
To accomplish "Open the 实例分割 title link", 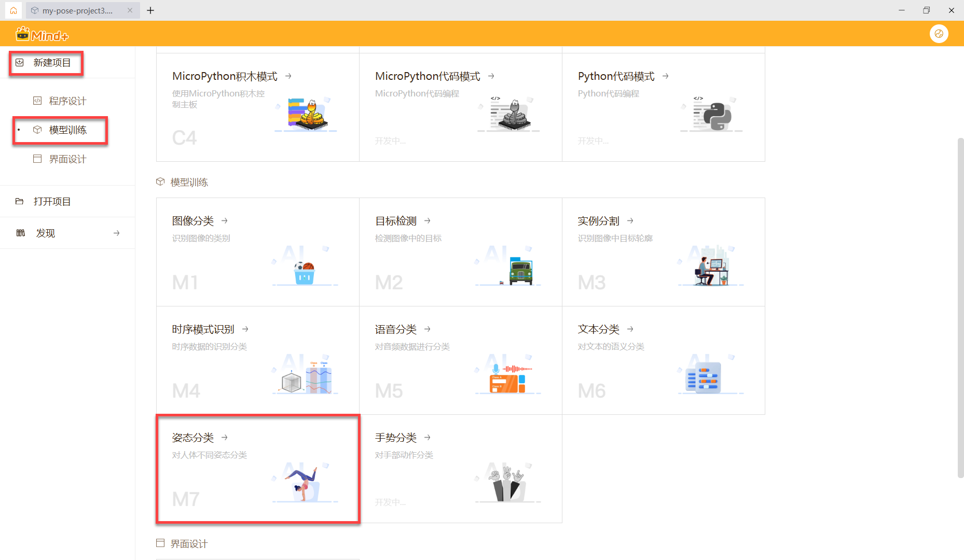I will point(598,221).
